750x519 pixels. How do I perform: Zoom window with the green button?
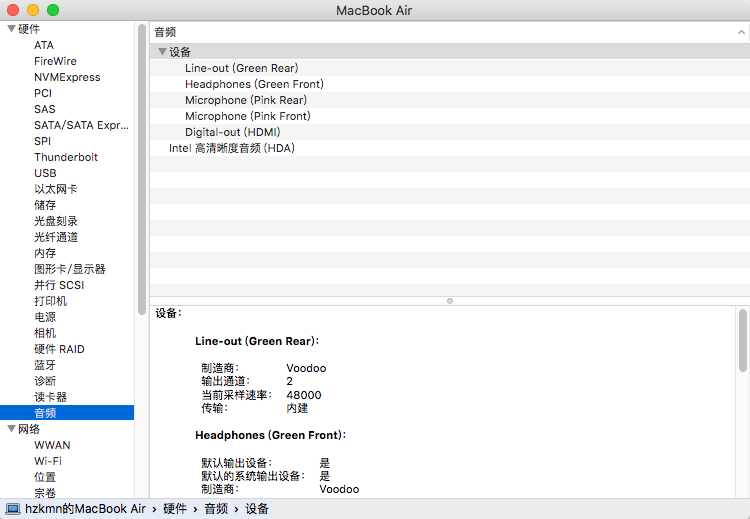53,10
